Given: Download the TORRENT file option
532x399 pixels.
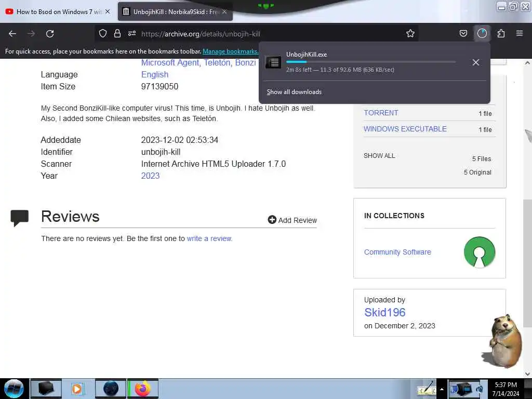Looking at the screenshot, I should coord(381,113).
